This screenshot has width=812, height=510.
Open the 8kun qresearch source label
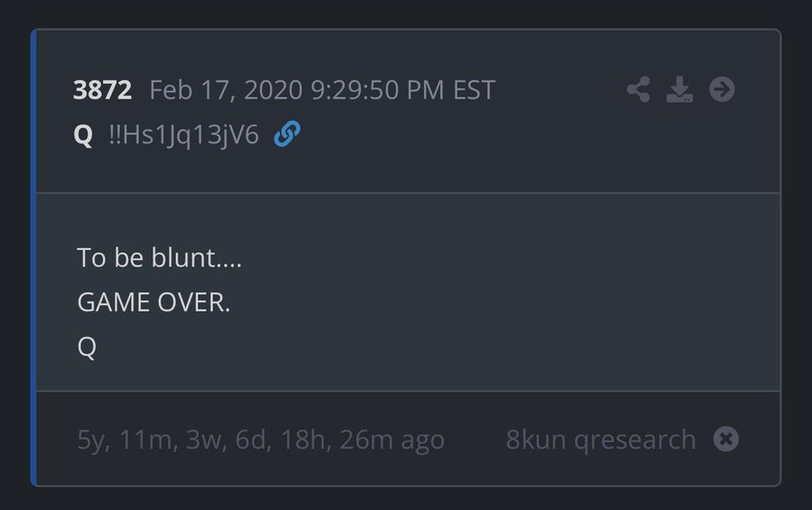coord(600,440)
